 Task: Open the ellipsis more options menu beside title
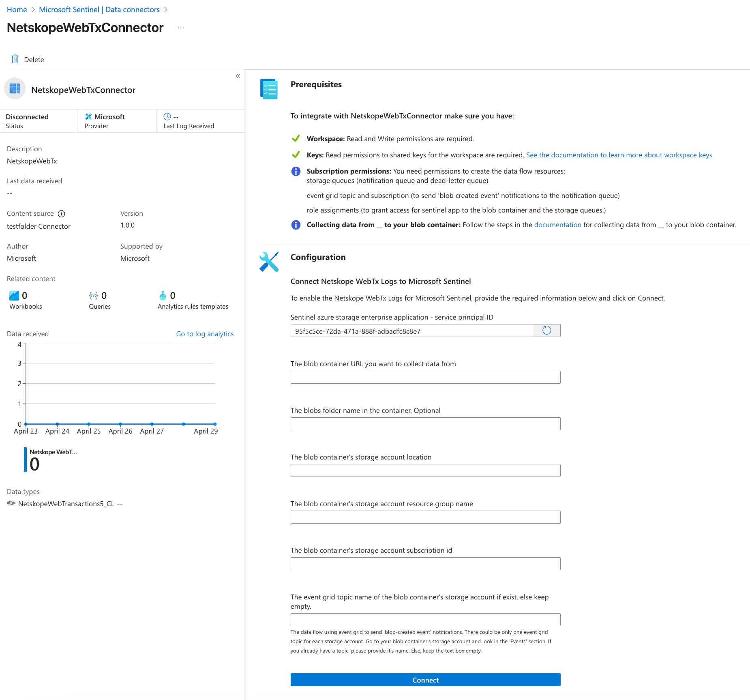[181, 28]
